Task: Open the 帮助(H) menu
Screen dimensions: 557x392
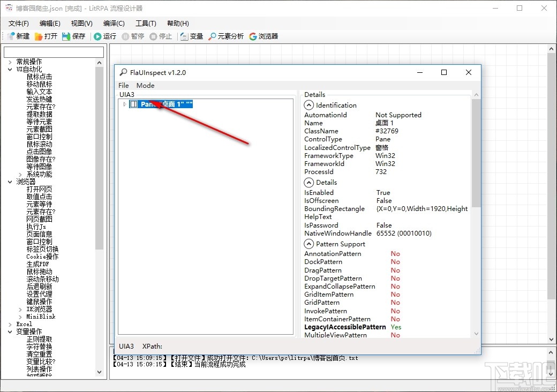Action: [177, 23]
